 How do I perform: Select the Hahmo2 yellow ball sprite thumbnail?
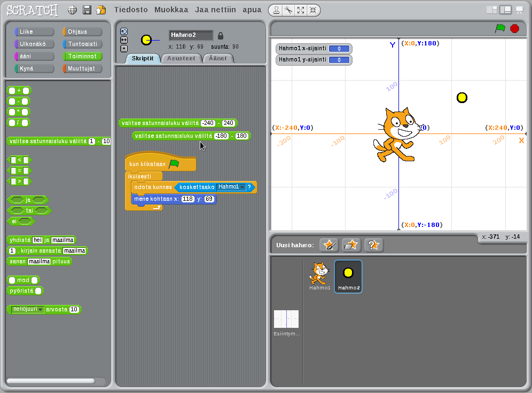(x=348, y=277)
